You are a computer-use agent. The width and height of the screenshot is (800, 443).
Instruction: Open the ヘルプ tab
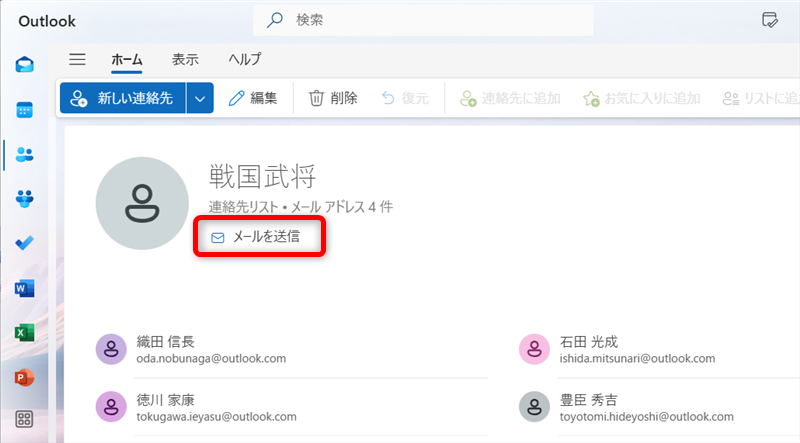point(244,59)
